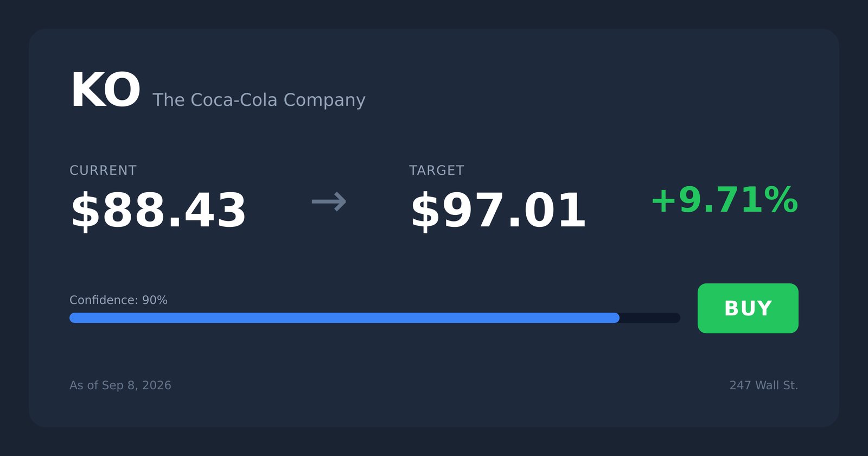Click the blue filled confidence bar
The width and height of the screenshot is (868, 456).
tap(344, 318)
